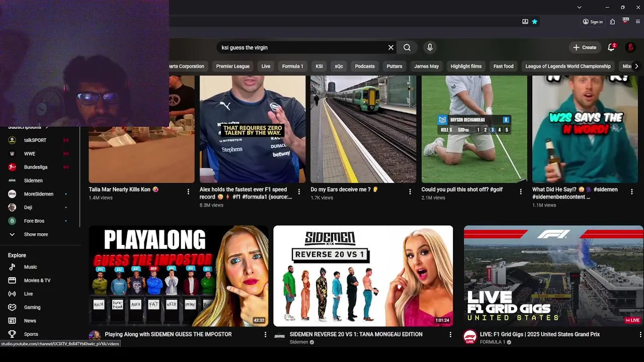
Task: Open 'SIDEMEN REVERSE 20 VS 1: TANA MONGEAU EDITION' title
Action: (x=356, y=334)
